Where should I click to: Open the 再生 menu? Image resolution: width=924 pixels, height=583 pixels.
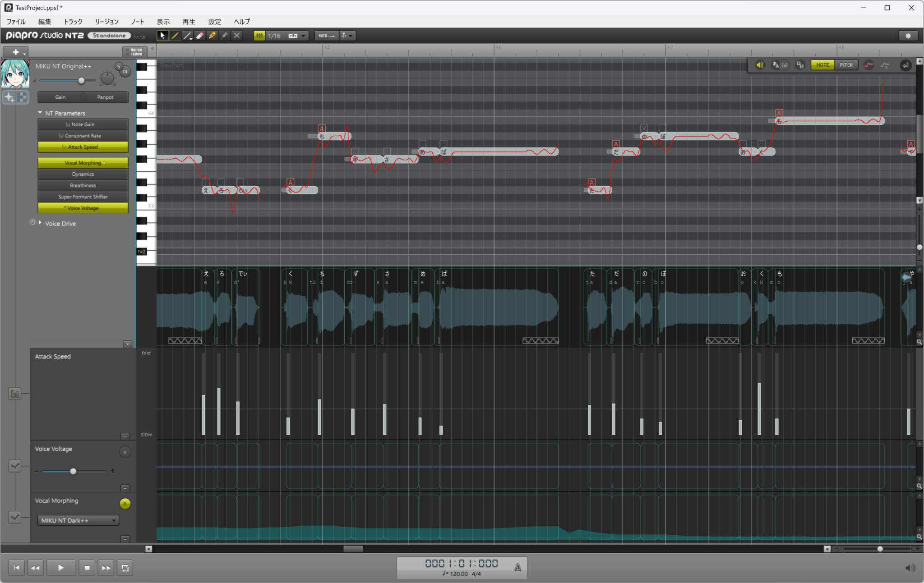tap(189, 22)
